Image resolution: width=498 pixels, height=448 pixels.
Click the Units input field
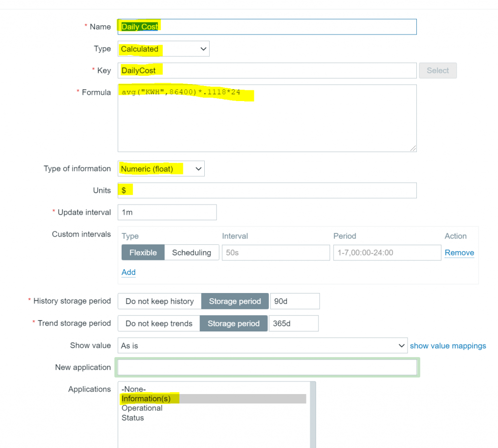coord(267,190)
